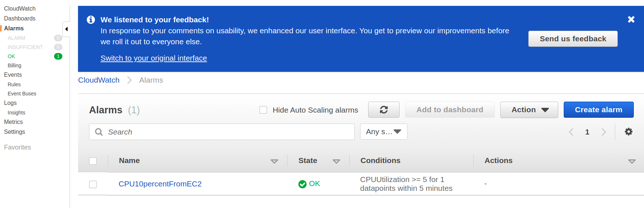The image size is (644, 208).
Task: Filter by ALARM state in sidebar
Action: tap(16, 38)
